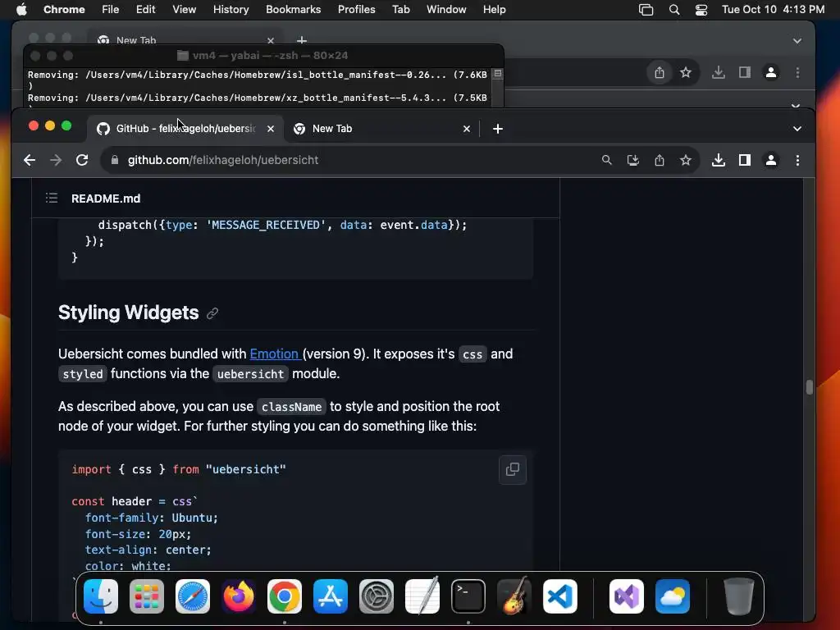
Task: Go back in front Chrome window
Action: click(30, 160)
